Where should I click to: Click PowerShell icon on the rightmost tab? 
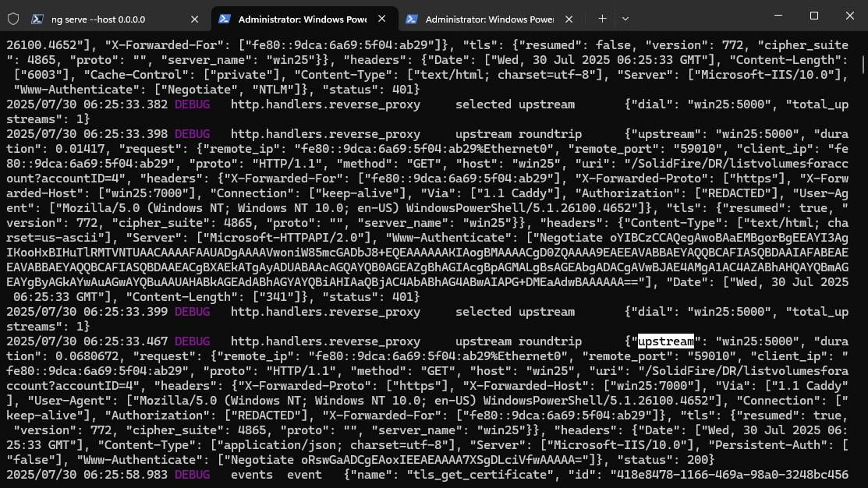click(411, 19)
